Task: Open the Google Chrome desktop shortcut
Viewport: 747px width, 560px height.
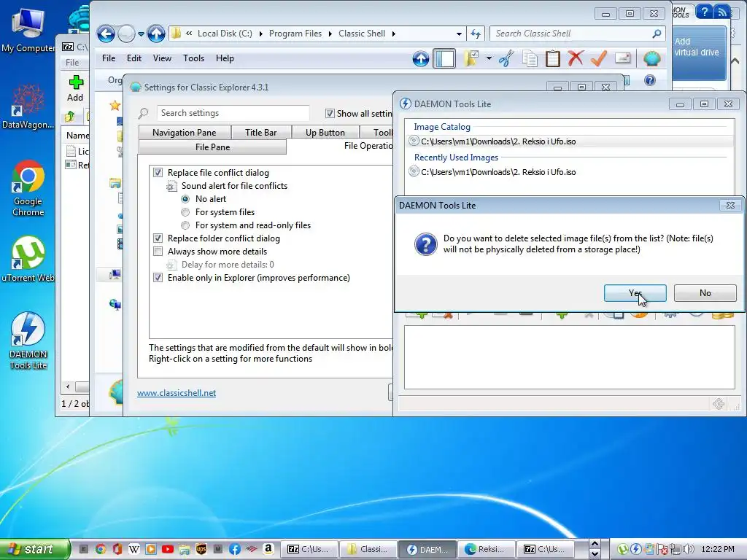Action: click(x=28, y=189)
